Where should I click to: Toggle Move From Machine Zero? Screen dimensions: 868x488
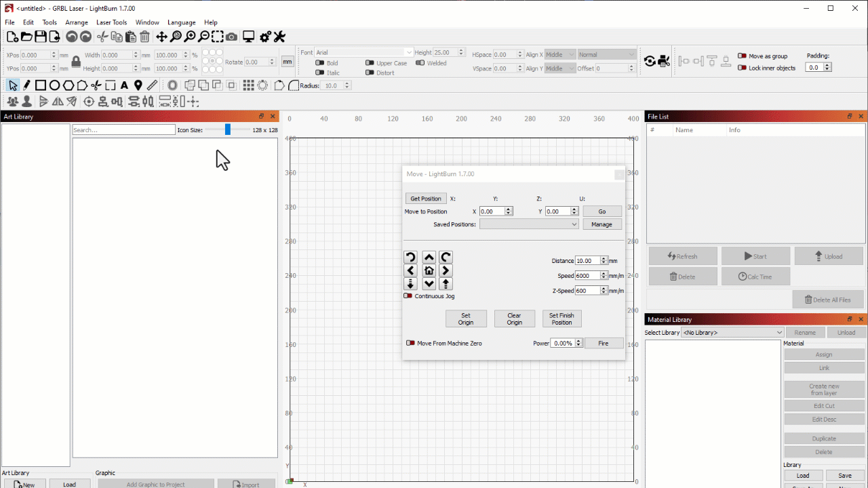pyautogui.click(x=410, y=343)
